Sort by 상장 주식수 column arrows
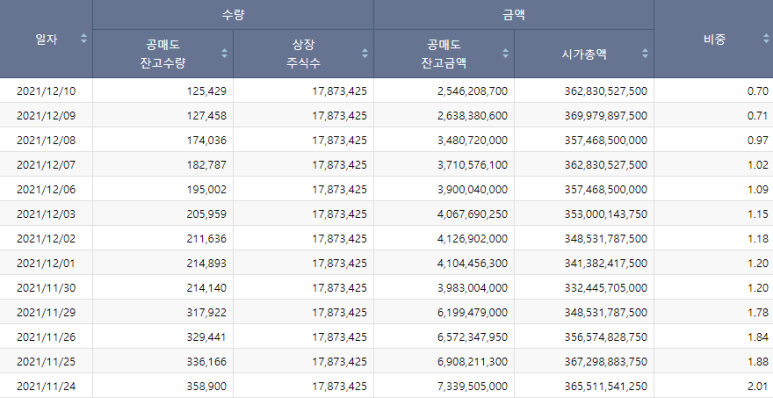This screenshot has height=398, width=773. (365, 53)
